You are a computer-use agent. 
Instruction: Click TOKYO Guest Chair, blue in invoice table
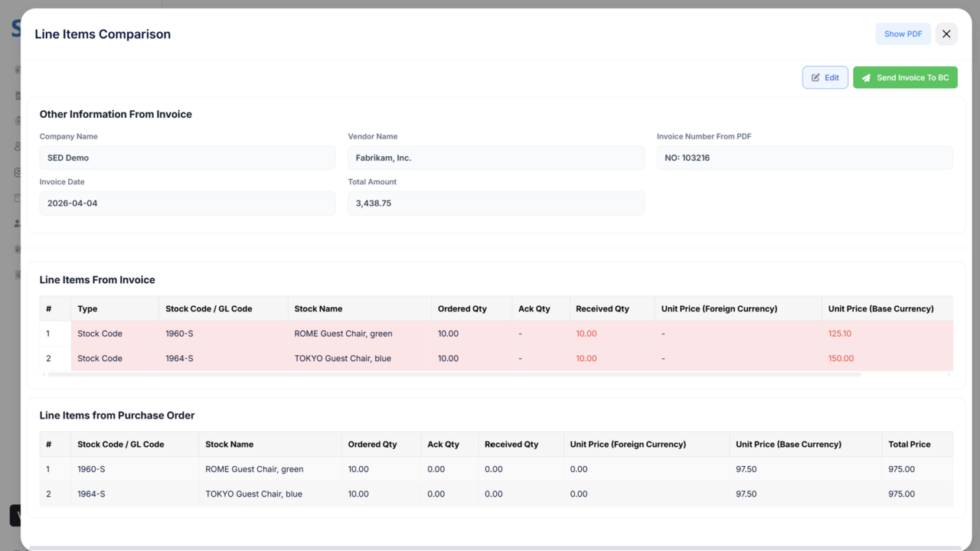point(342,358)
